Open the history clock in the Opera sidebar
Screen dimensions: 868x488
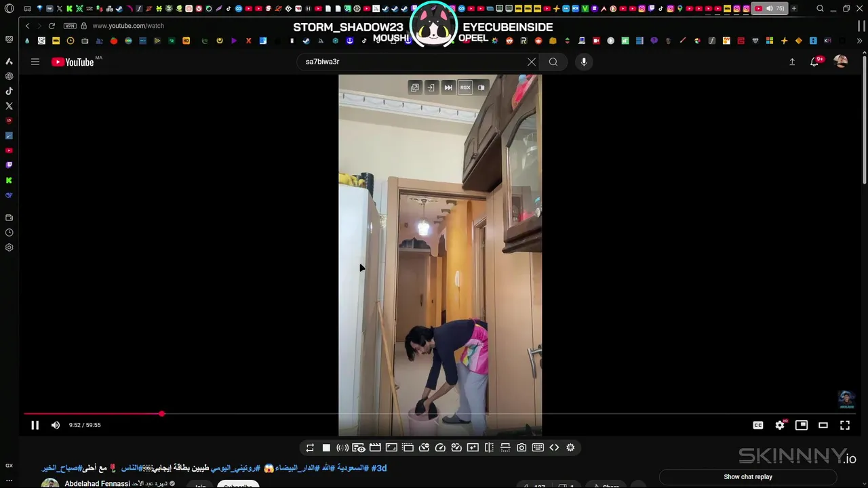coord(9,232)
